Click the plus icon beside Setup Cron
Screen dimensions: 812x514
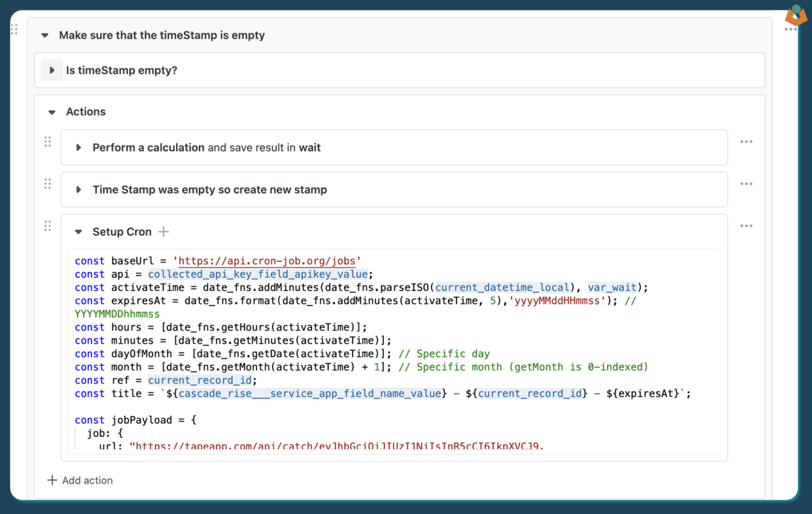163,232
